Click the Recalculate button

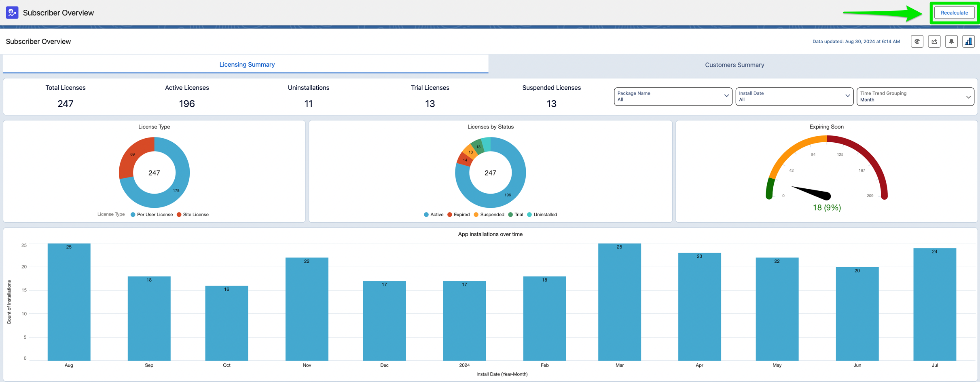954,13
